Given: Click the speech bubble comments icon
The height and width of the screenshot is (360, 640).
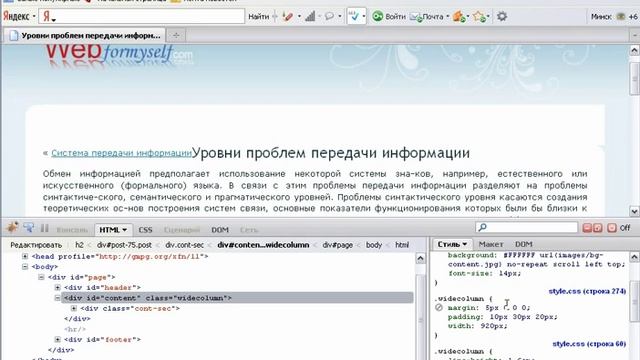Looking at the screenshot, I should (329, 17).
